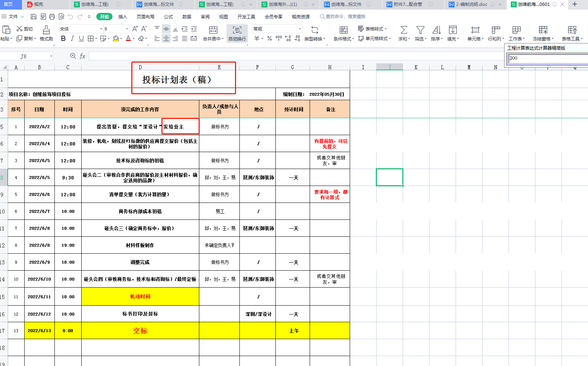
Task: Toggle vertical middle alignment
Action: [x=166, y=29]
